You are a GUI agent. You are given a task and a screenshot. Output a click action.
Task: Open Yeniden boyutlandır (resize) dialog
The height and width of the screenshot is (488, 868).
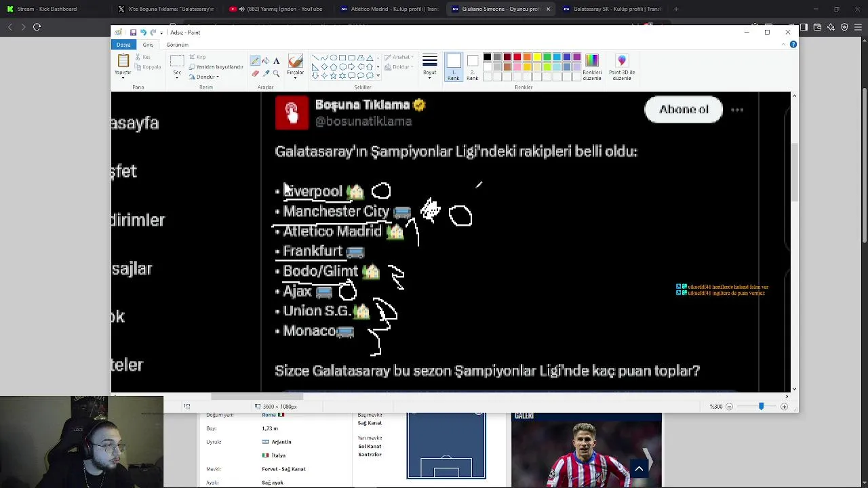pos(216,67)
